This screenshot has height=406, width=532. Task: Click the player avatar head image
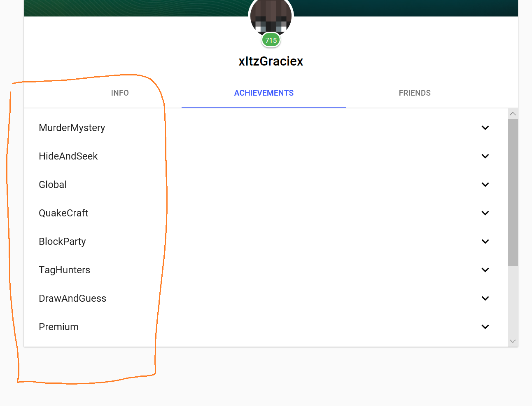[x=271, y=16]
